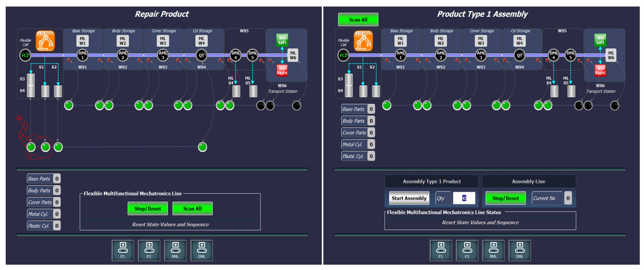Click Scan All button in Repair Product panel
This screenshot has width=644, height=270.
(x=192, y=208)
